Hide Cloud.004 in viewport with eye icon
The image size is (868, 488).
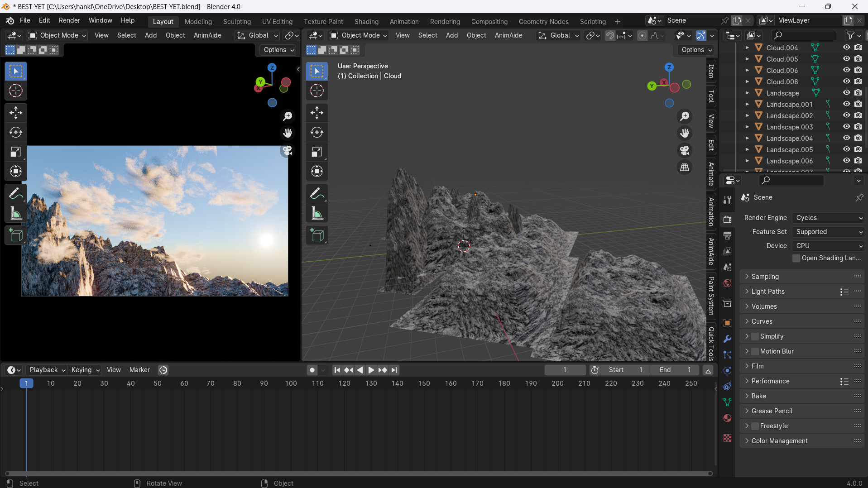coord(846,48)
